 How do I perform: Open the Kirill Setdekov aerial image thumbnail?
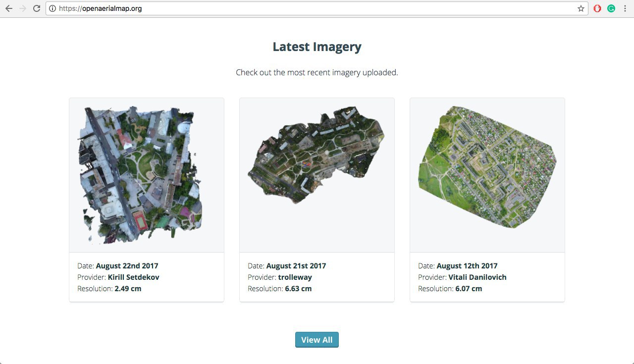tap(147, 175)
